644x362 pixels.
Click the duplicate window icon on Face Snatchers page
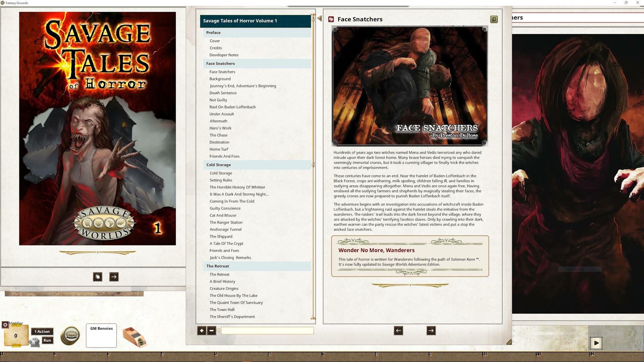click(x=493, y=19)
